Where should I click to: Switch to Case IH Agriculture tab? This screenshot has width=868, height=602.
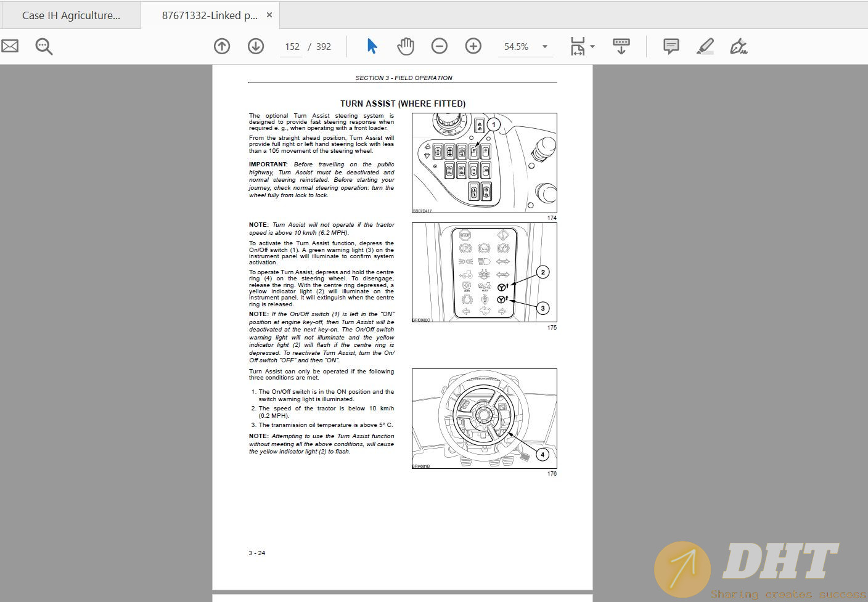[71, 15]
